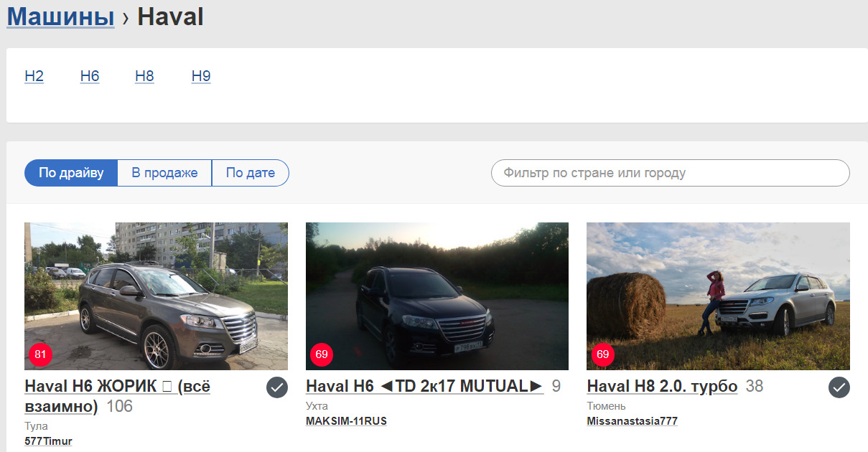
Task: Select the H2 model filter
Action: click(x=34, y=75)
